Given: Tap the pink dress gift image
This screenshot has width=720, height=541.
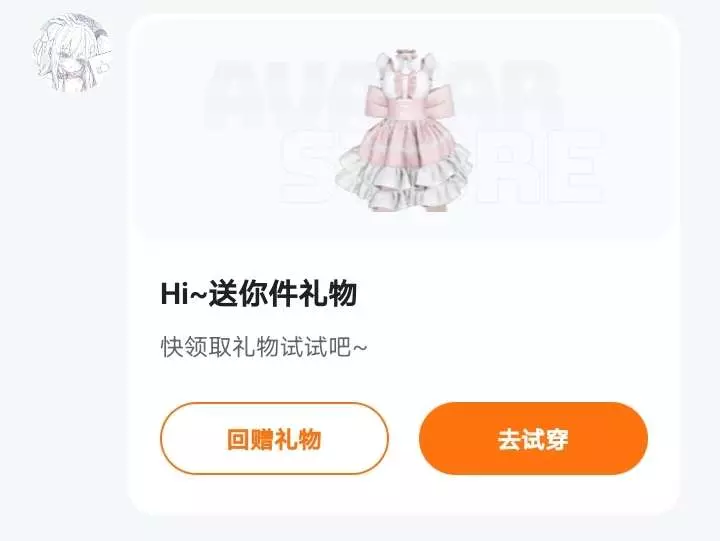Looking at the screenshot, I should (x=404, y=130).
